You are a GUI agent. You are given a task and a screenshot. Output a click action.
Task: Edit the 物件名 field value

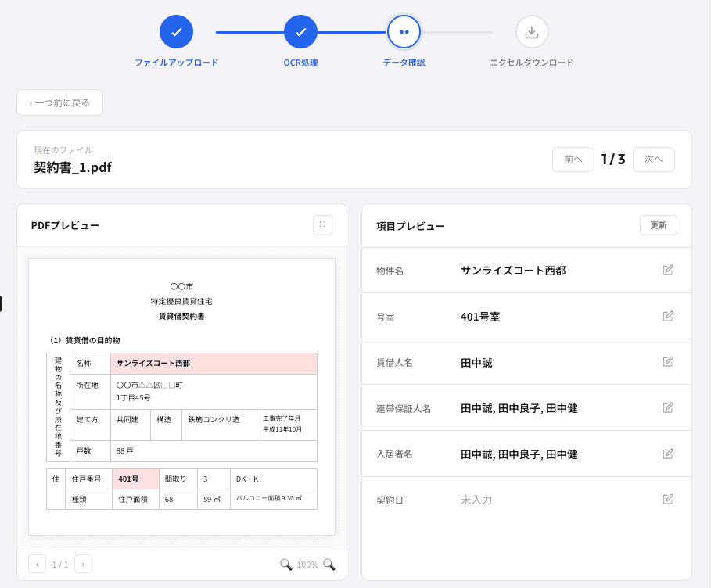coord(667,269)
